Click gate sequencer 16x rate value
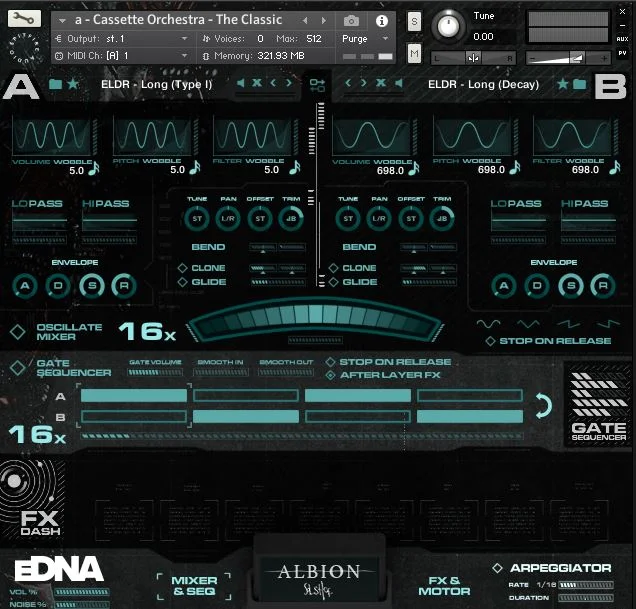Viewport: 636px width, 609px height. point(37,435)
